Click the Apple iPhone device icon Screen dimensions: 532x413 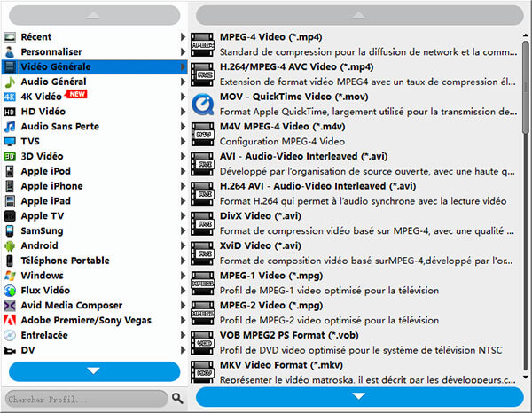click(10, 186)
